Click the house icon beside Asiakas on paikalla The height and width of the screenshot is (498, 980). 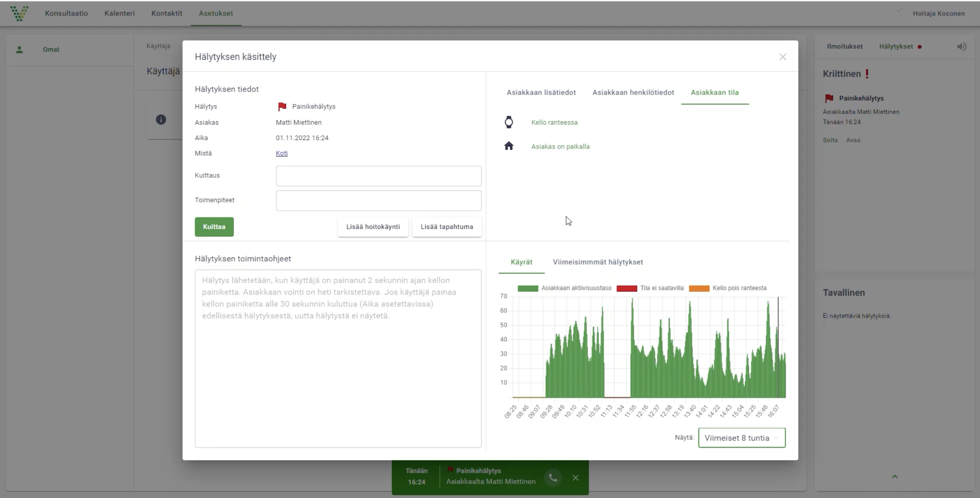tap(508, 146)
